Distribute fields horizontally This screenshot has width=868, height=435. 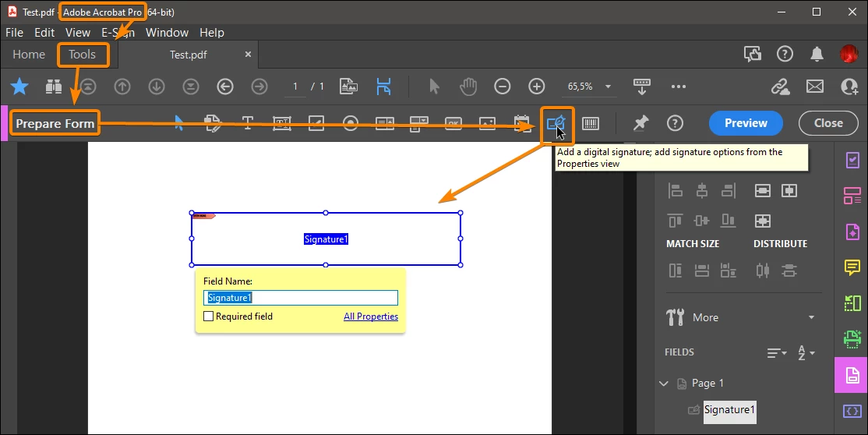[762, 271]
